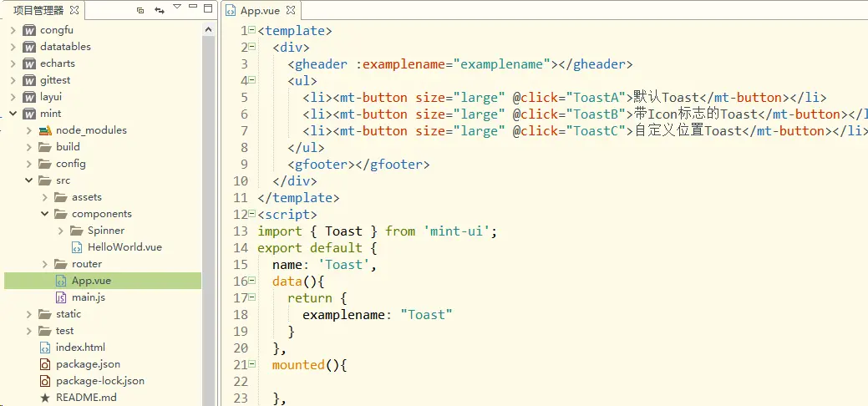Expand the layui project

pos(13,97)
